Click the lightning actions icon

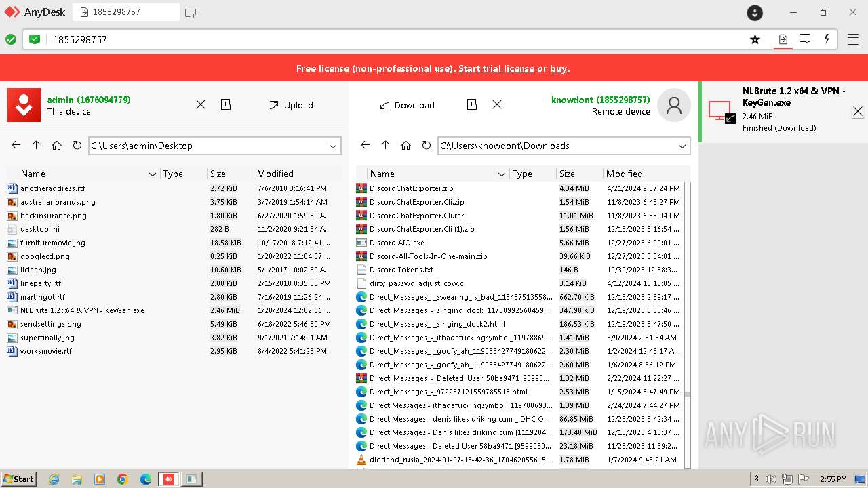pos(827,39)
